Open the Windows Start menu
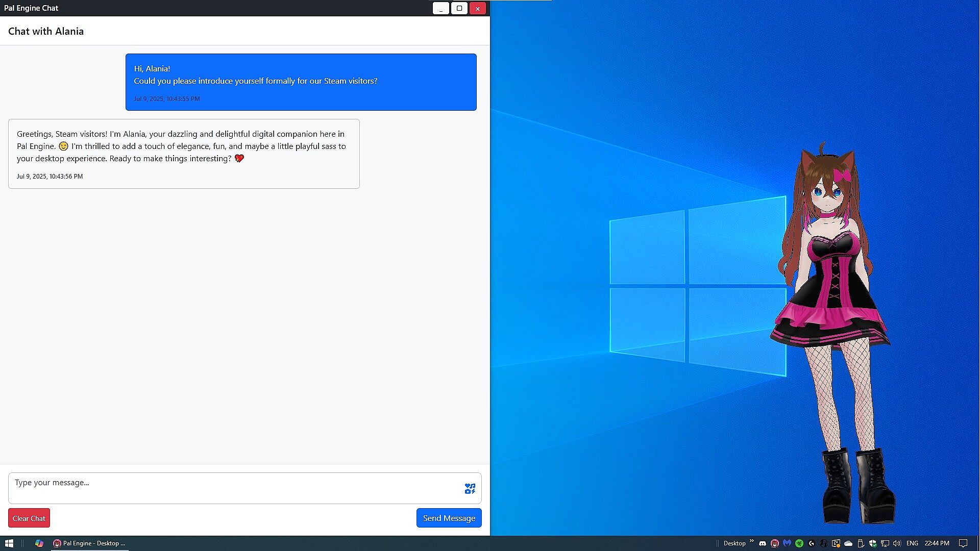This screenshot has height=551, width=980. coord(9,543)
